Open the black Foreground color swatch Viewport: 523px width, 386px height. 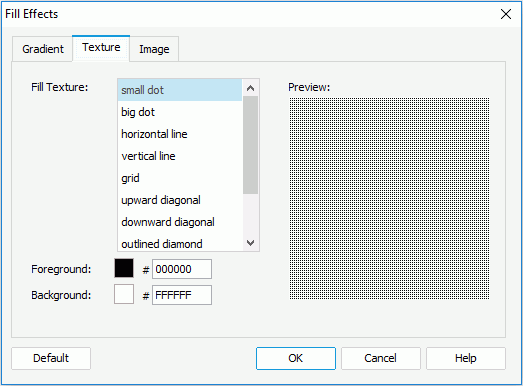point(124,268)
